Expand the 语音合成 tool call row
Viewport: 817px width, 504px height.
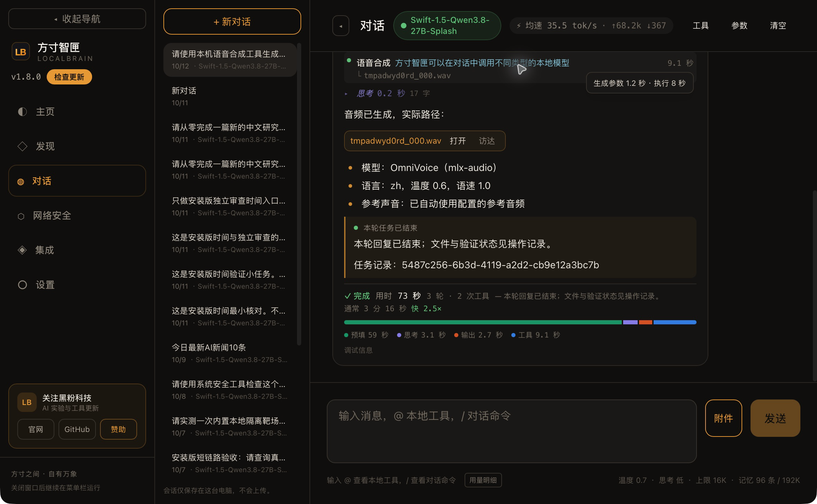(x=520, y=68)
